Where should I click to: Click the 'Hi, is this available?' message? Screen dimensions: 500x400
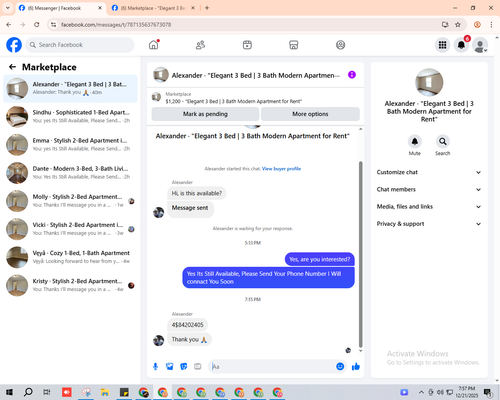(x=197, y=193)
